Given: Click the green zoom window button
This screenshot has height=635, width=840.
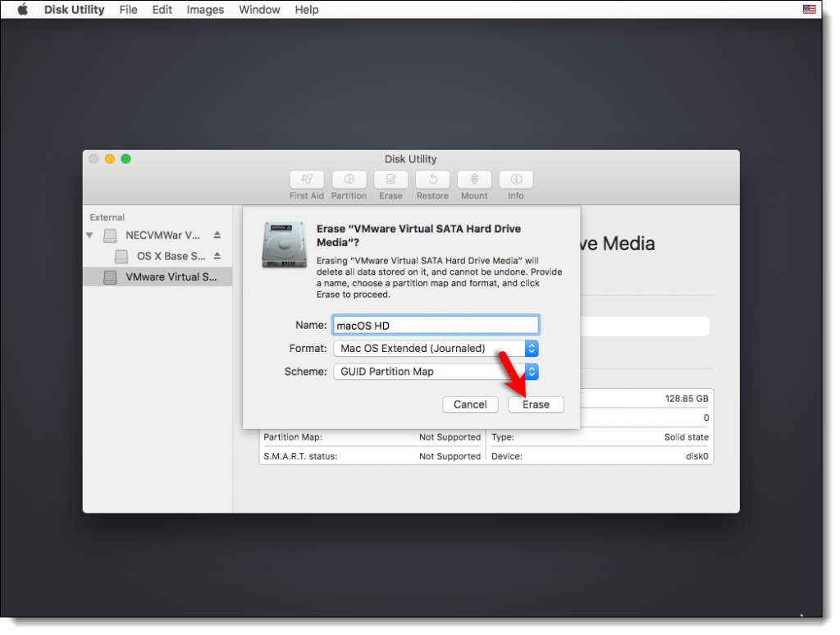Looking at the screenshot, I should tap(126, 158).
